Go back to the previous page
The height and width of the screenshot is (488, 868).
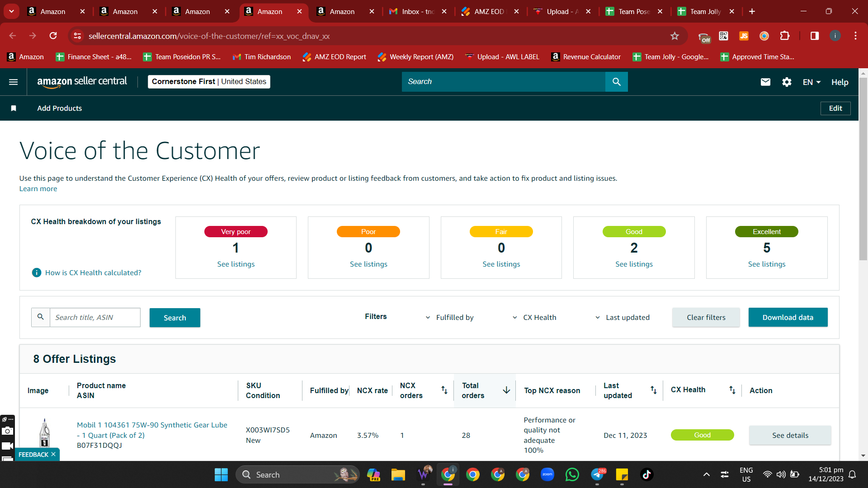coord(13,36)
